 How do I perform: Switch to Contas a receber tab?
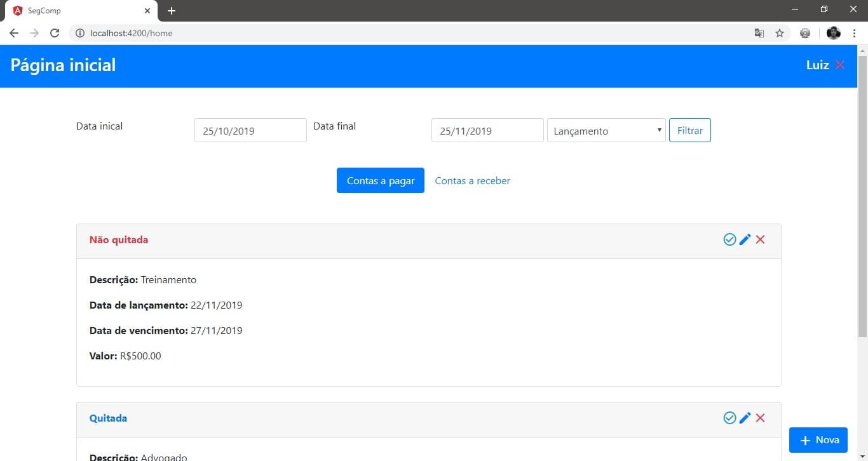(472, 181)
